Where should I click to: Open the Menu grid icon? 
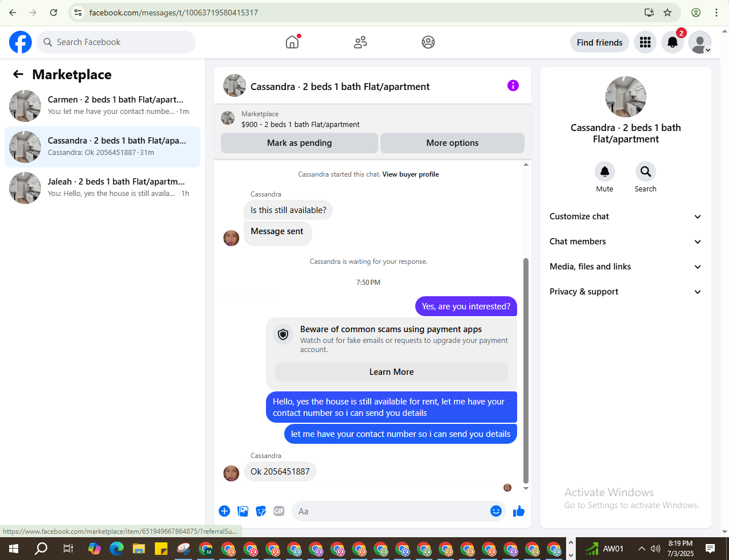point(645,42)
